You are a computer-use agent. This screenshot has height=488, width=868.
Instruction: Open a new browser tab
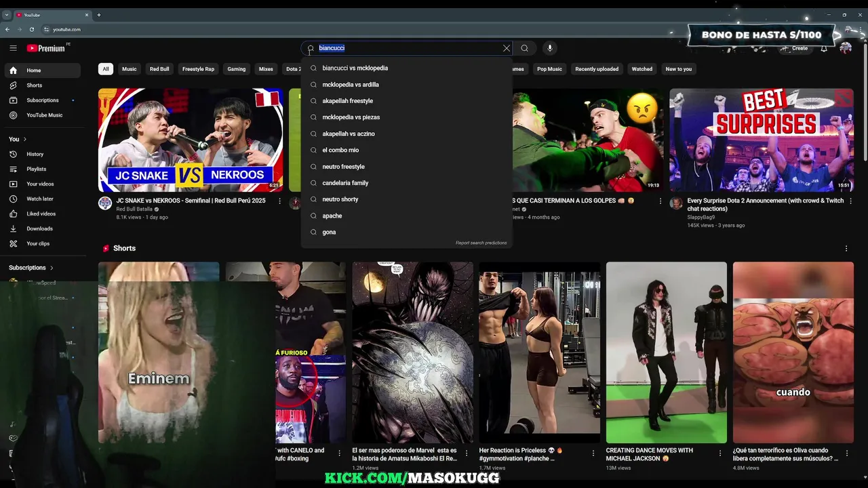point(99,15)
